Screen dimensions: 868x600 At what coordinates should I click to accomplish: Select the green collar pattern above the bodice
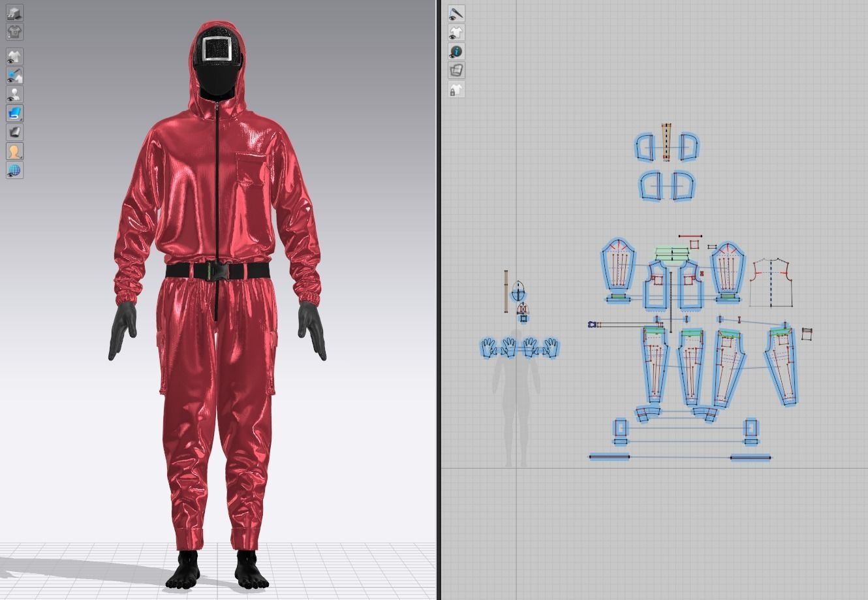click(x=673, y=253)
